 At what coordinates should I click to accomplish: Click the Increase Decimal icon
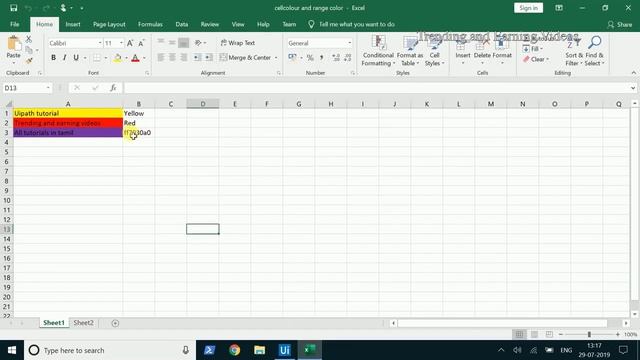(336, 58)
